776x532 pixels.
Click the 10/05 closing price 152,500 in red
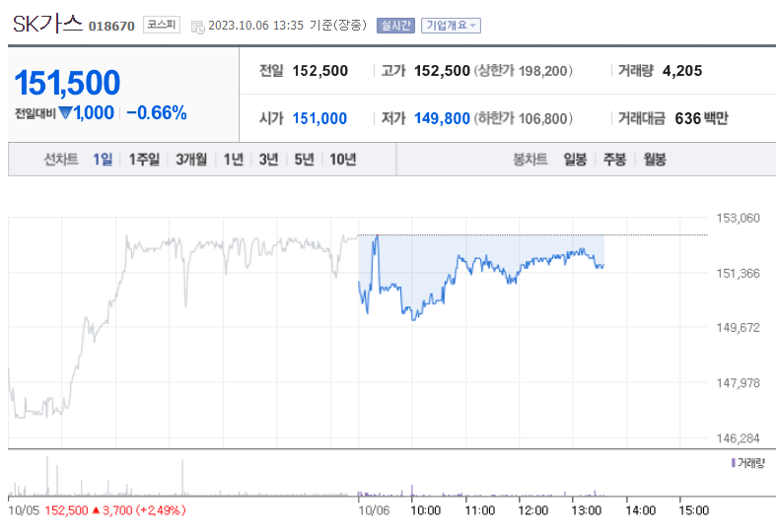click(66, 510)
